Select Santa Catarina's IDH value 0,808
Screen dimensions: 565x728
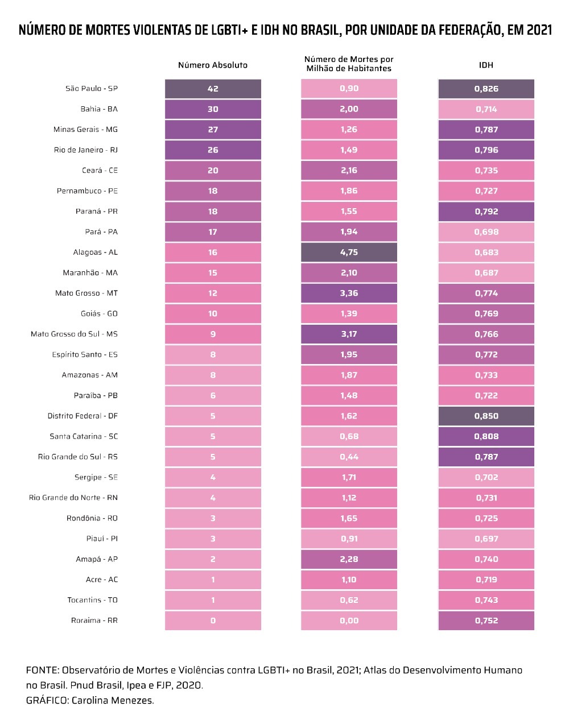486,436
